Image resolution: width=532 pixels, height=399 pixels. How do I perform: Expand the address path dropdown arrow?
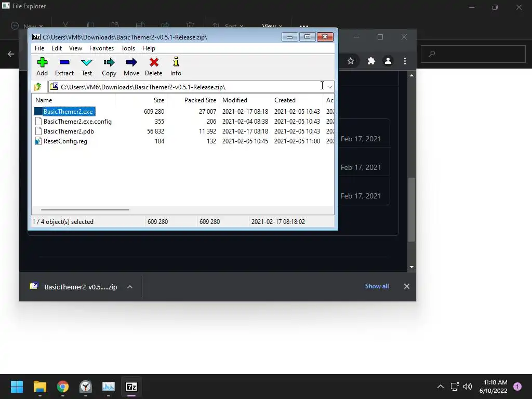pos(330,87)
